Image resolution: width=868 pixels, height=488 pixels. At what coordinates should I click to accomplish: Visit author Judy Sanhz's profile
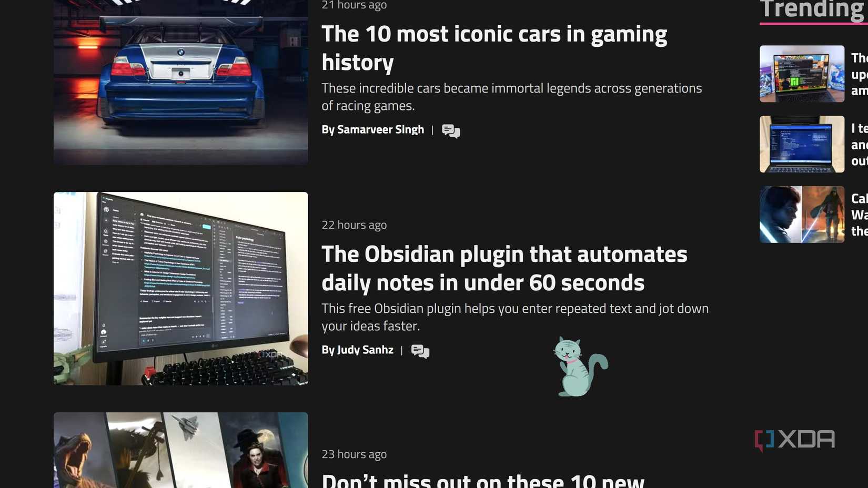[x=365, y=350]
